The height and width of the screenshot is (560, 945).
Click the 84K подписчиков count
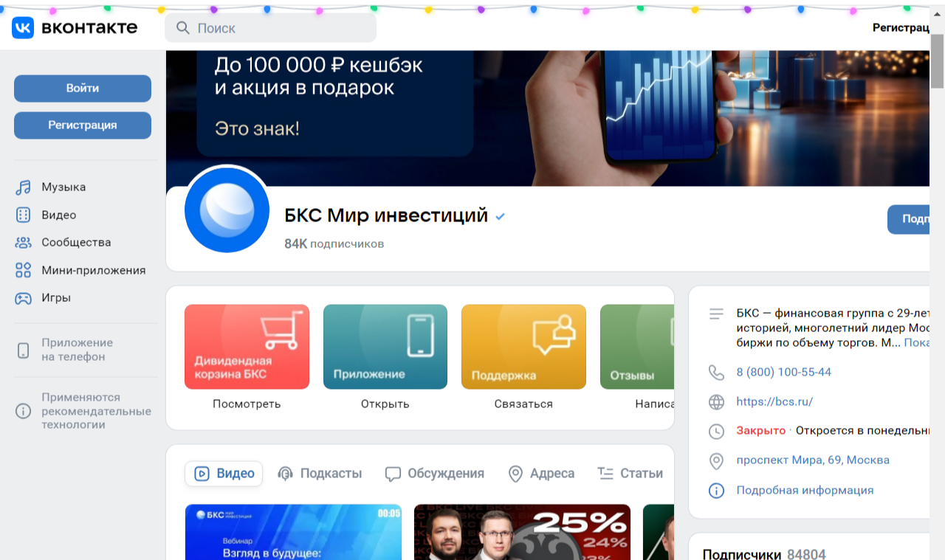coord(334,243)
